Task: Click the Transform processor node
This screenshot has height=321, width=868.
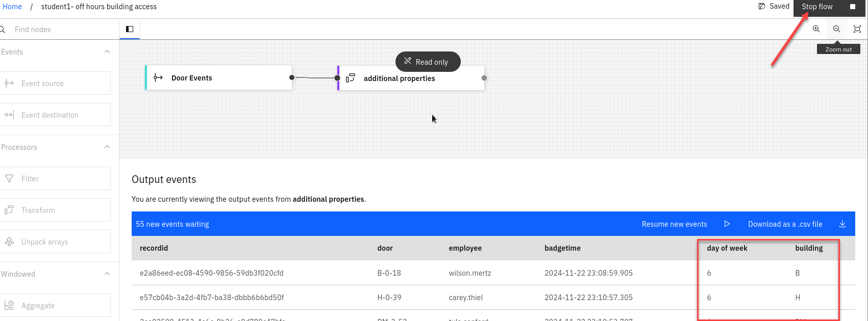Action: pos(55,210)
